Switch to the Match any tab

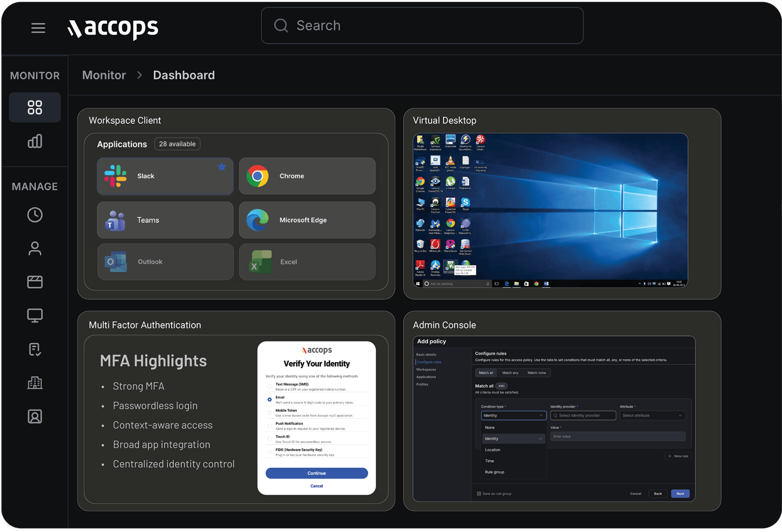(x=510, y=373)
